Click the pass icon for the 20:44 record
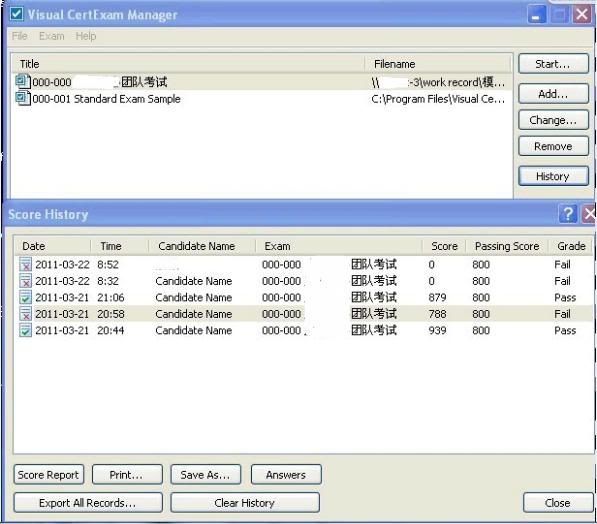597x524 pixels. click(25, 330)
